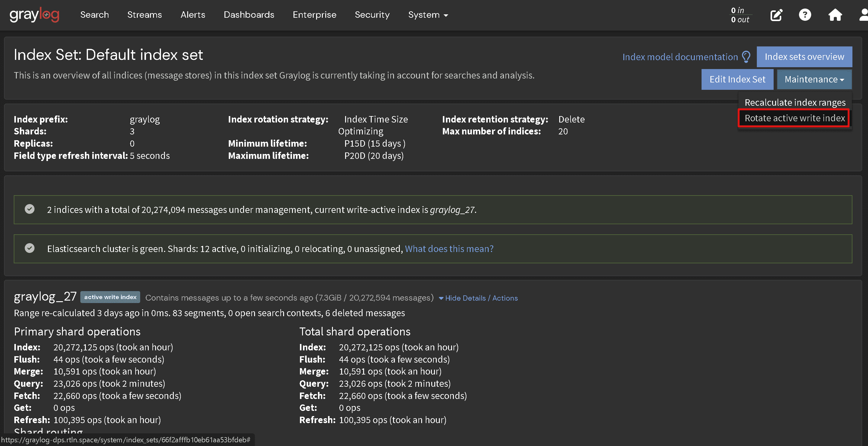Click the Max number of indices label
Viewport: 868px width, 446px height.
(491, 131)
